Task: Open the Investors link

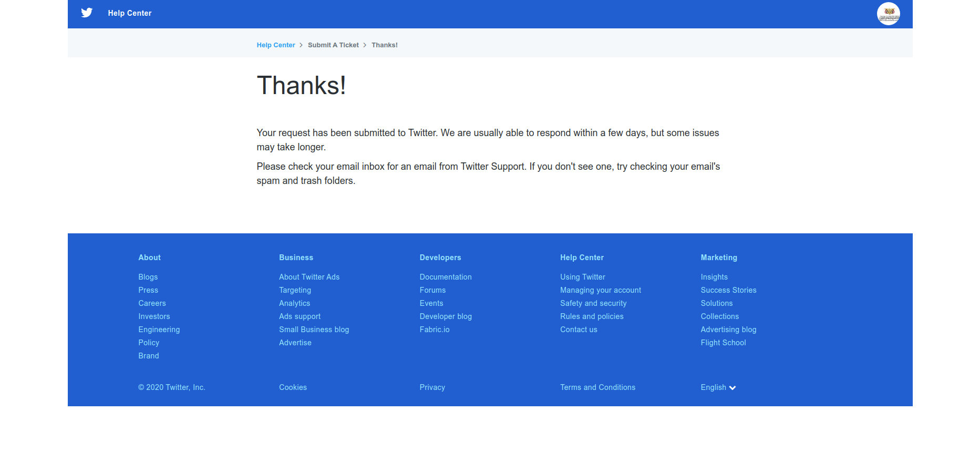Action: tap(154, 316)
